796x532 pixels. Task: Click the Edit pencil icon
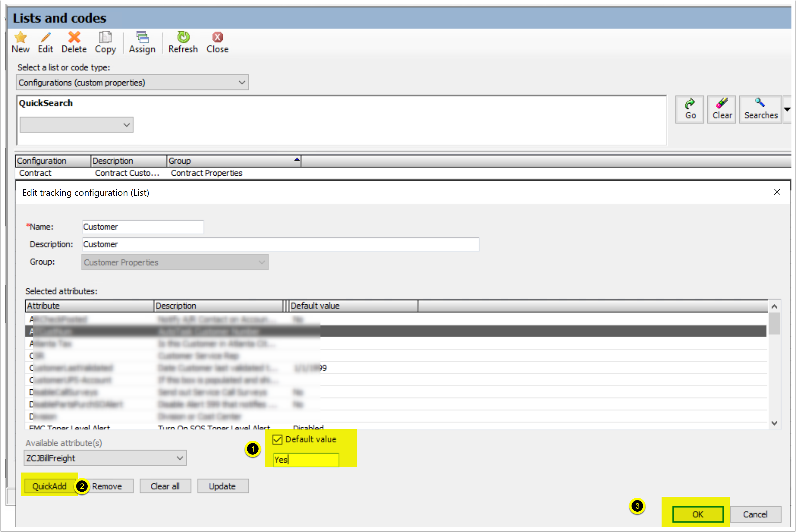[x=46, y=37]
